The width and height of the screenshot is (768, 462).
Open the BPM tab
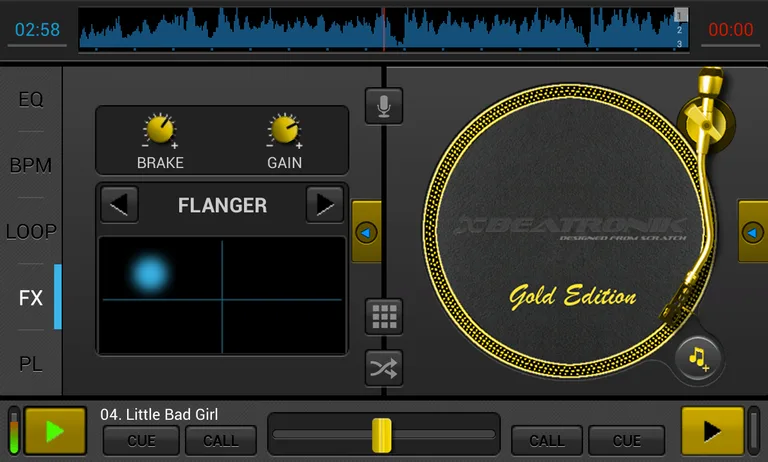coord(31,165)
